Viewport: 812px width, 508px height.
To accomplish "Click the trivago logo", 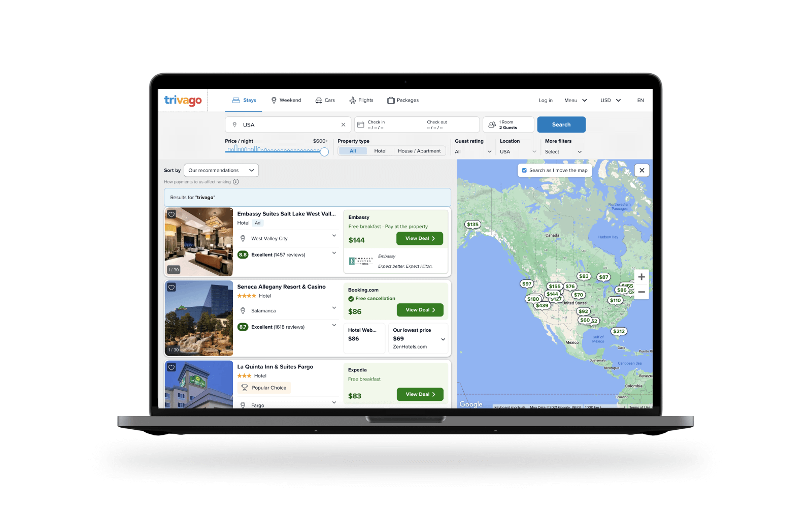I will [x=183, y=100].
